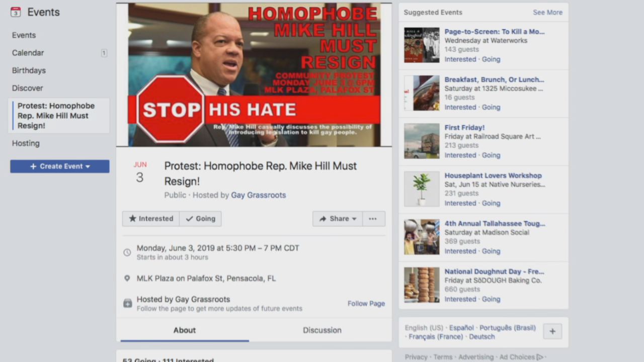Switch to the Discussion tab

point(322,330)
